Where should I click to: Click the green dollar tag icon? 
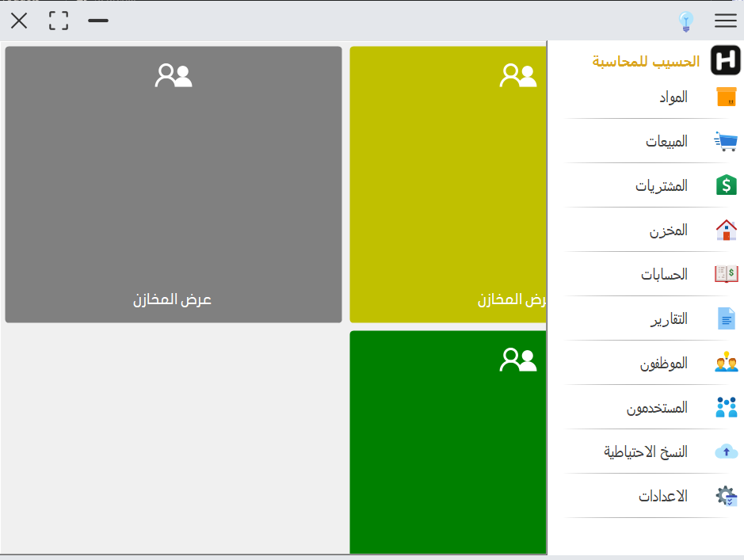[x=727, y=185]
